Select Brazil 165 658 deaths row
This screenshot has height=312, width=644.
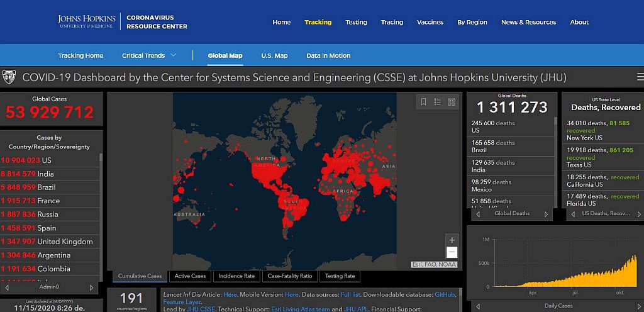pyautogui.click(x=511, y=146)
